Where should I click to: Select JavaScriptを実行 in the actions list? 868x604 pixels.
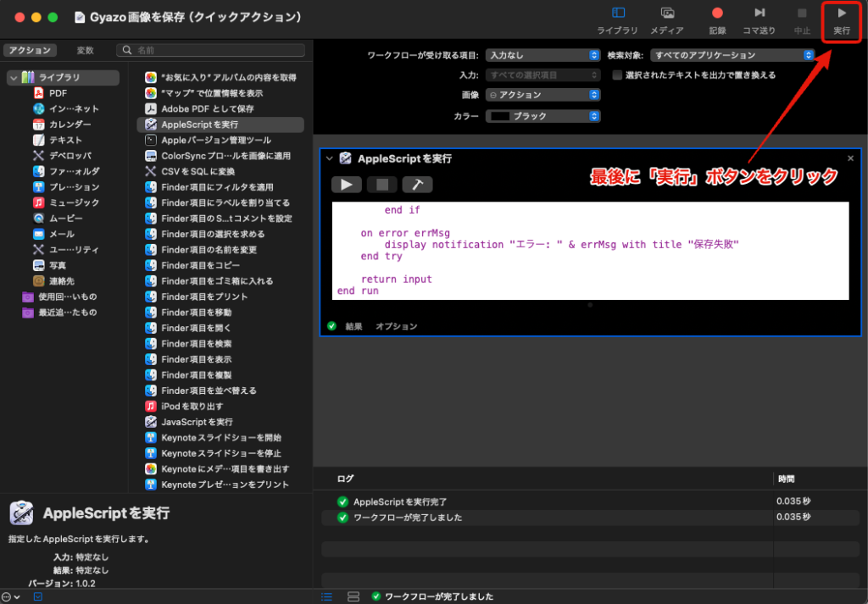pos(197,422)
